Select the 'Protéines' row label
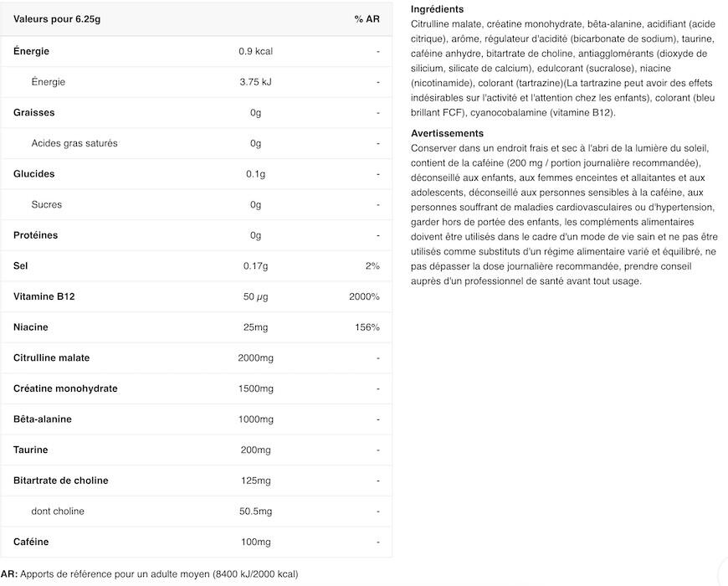 (36, 235)
